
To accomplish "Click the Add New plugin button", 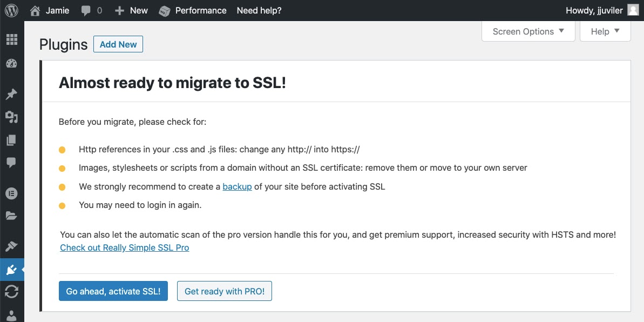I will point(118,44).
